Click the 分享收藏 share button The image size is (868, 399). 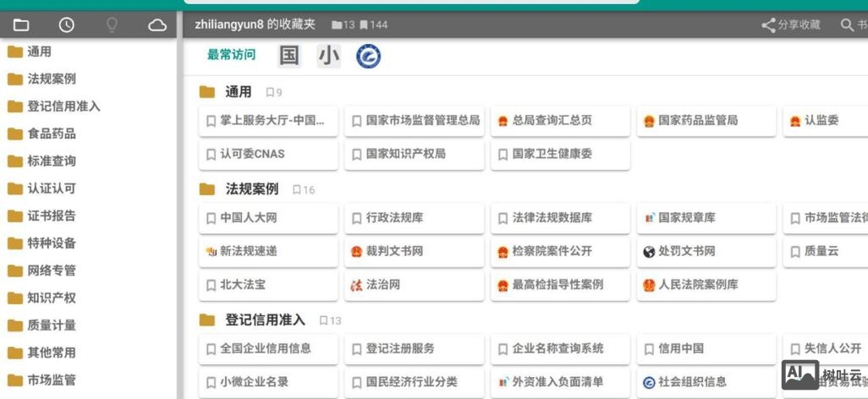(x=791, y=25)
